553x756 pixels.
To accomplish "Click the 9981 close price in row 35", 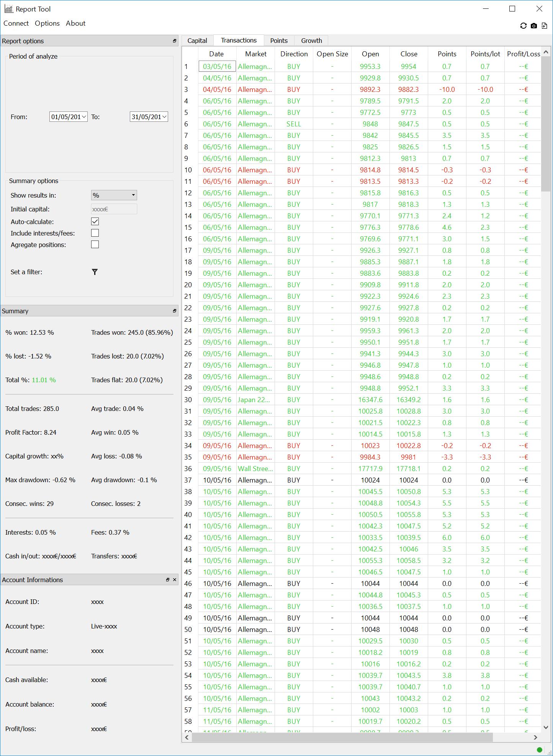I will 409,457.
